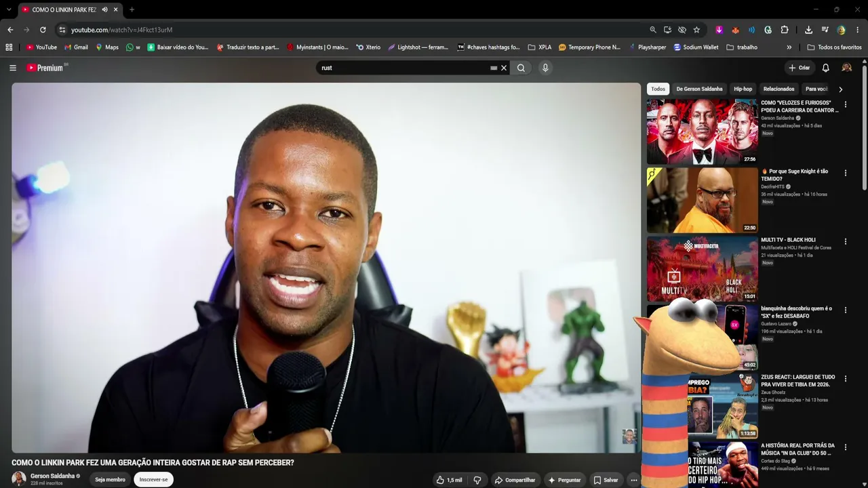Open the YouTube account avatar menu

(846, 68)
